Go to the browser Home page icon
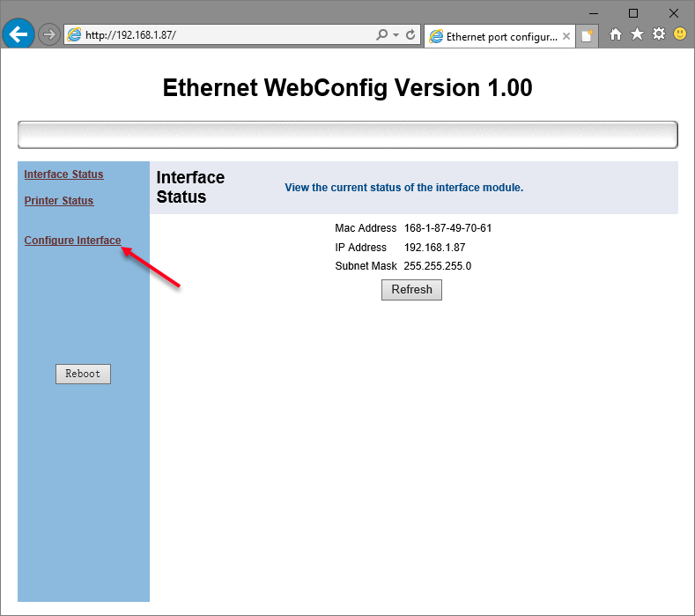695x616 pixels. pos(616,33)
